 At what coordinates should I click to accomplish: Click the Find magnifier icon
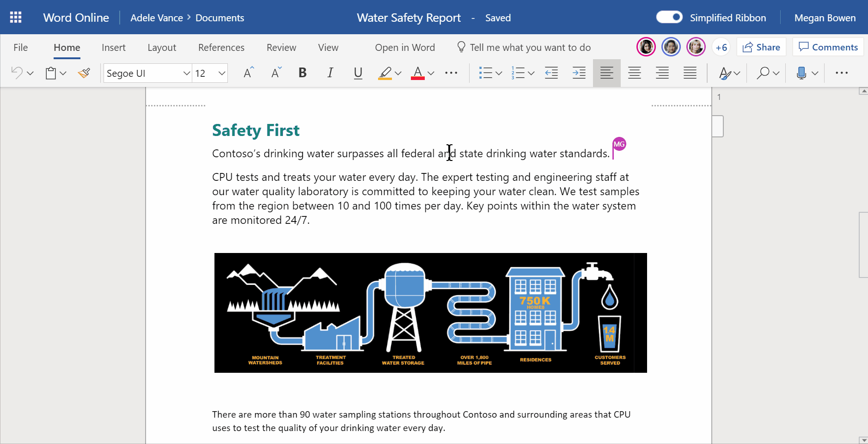(x=763, y=73)
